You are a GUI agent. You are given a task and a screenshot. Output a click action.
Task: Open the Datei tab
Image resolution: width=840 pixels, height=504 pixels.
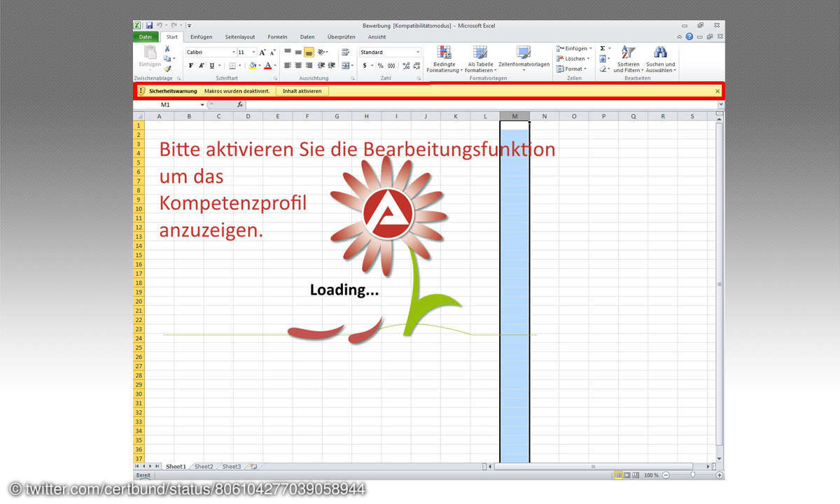click(x=146, y=36)
